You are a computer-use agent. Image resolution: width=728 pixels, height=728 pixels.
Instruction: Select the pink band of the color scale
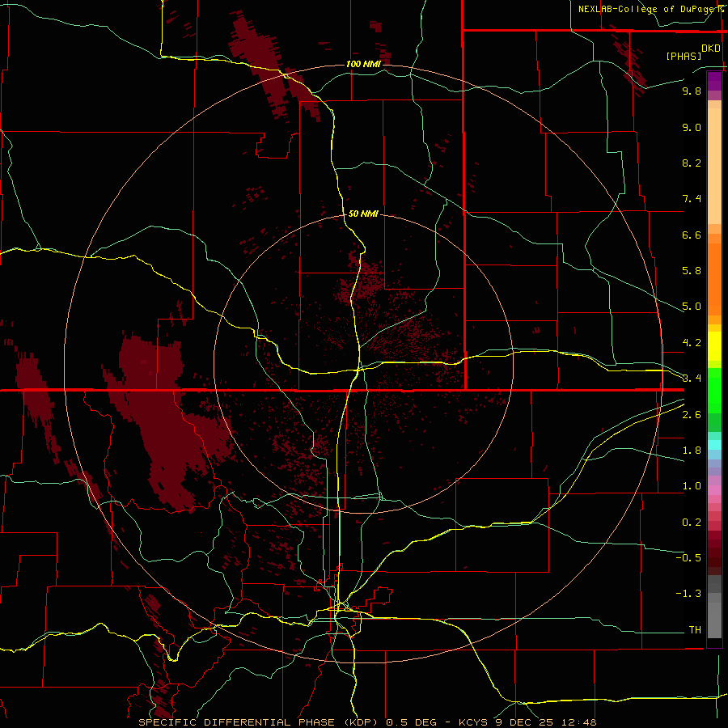(x=714, y=490)
